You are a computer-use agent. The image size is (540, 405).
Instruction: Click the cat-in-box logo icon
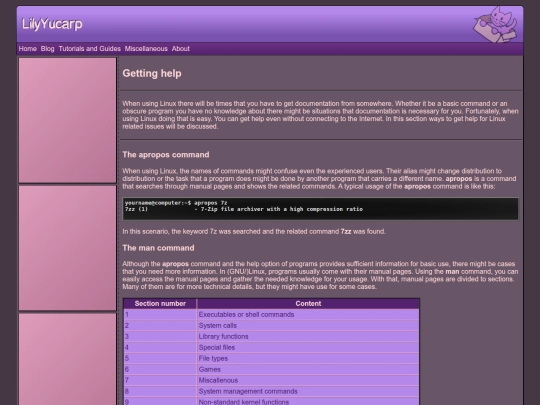[x=495, y=24]
